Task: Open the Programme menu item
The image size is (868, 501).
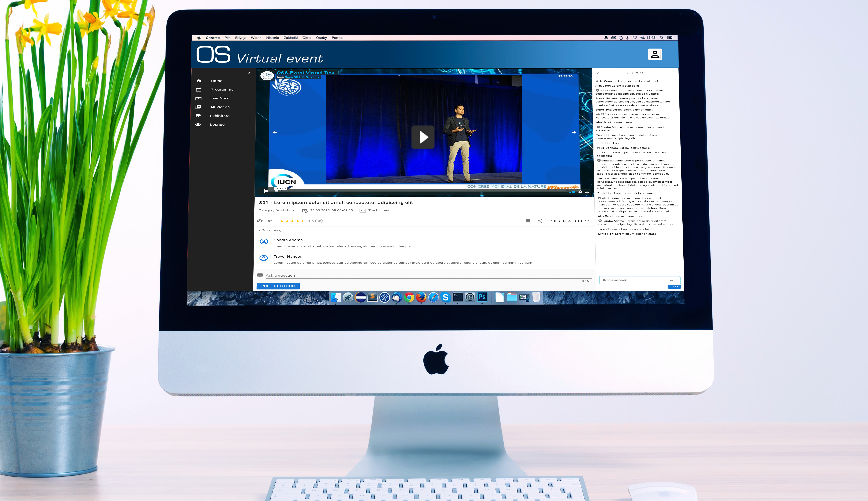Action: (x=222, y=90)
